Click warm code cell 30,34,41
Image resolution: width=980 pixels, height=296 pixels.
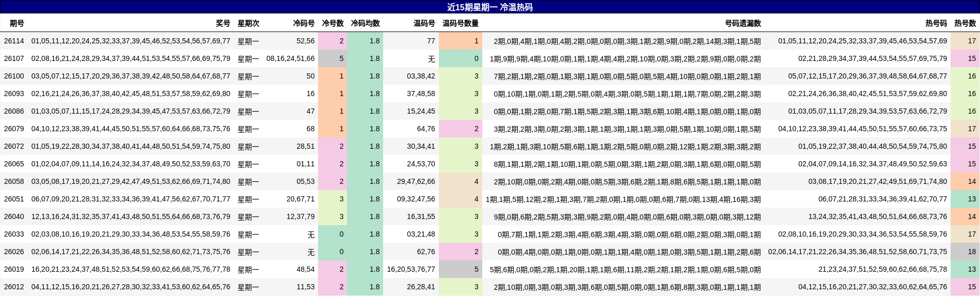421,146
